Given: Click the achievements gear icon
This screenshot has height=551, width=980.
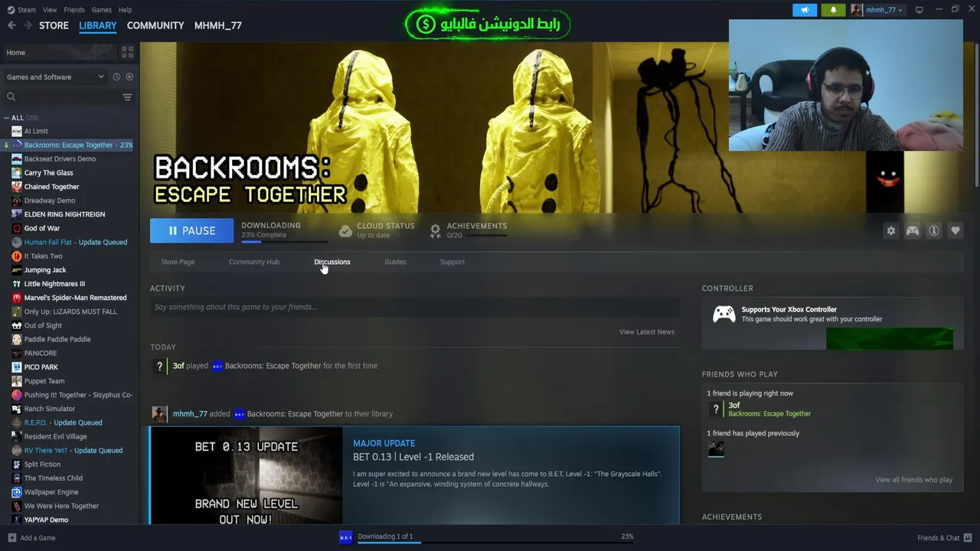Looking at the screenshot, I should pos(435,230).
